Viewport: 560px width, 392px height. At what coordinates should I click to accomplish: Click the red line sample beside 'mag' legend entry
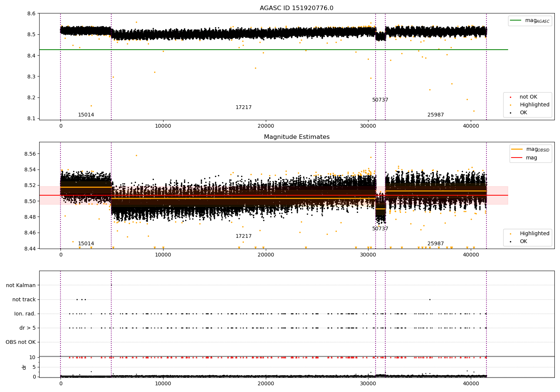click(x=517, y=158)
